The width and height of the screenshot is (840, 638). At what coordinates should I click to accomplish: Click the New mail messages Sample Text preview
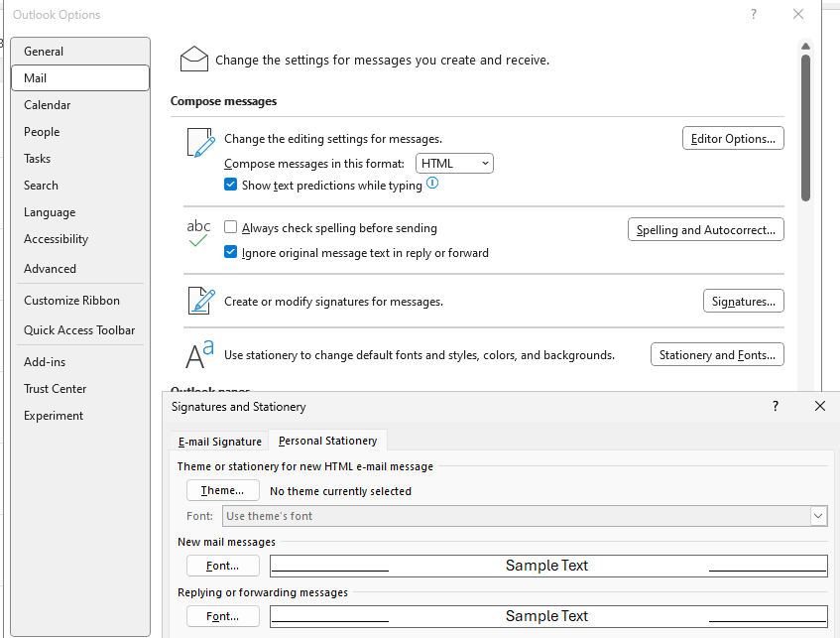coord(548,566)
